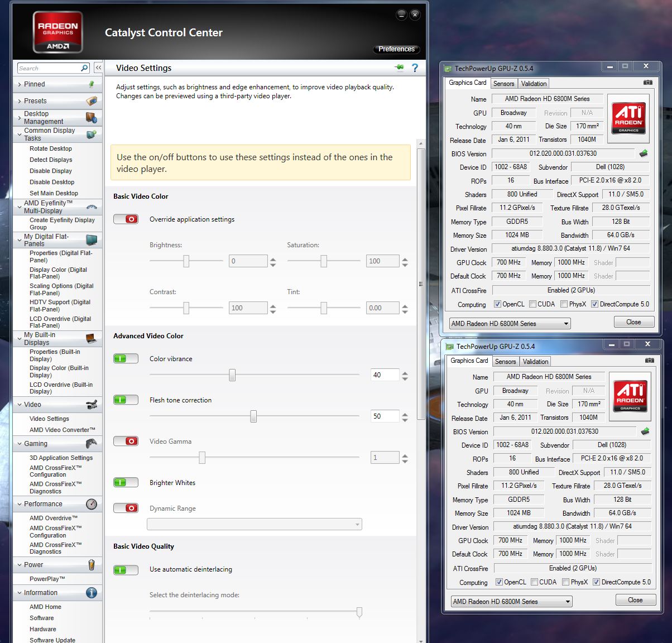This screenshot has width=672, height=643.
Task: Enable the Video Gamma toggle
Action: tap(126, 441)
